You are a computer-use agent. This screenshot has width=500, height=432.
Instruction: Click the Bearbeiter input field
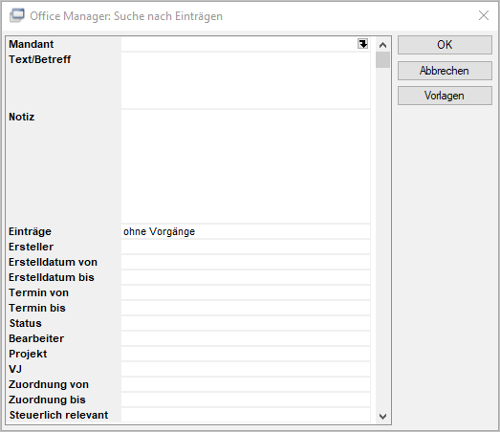pyautogui.click(x=246, y=339)
